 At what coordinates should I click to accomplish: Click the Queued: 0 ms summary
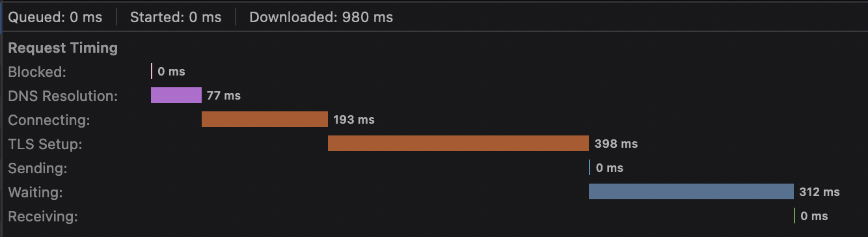pos(55,18)
